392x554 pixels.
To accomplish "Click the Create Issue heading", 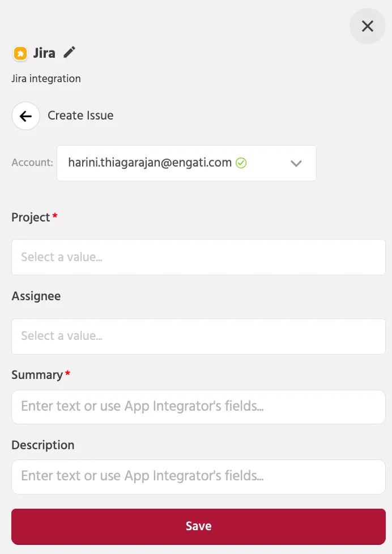I will 80,116.
